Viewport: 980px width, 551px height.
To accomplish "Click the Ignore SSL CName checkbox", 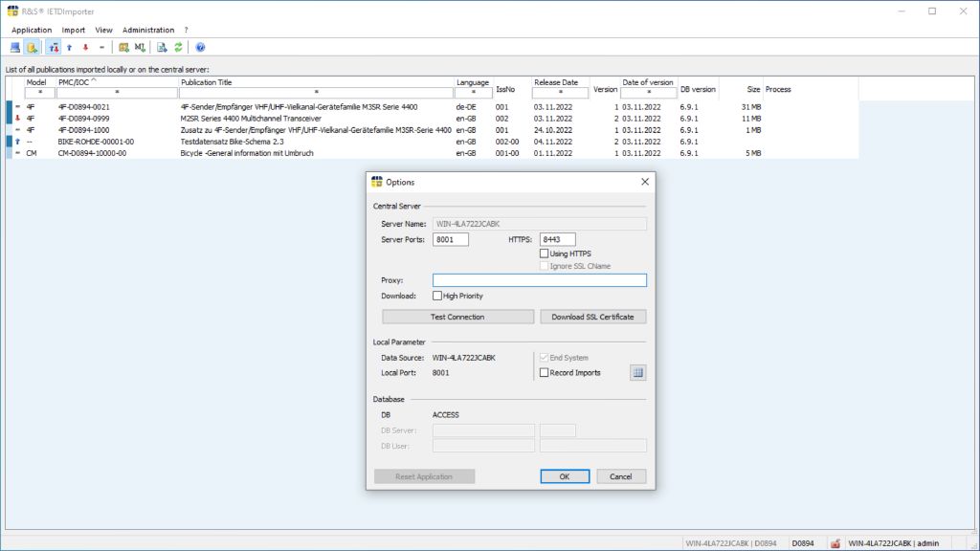I will pyautogui.click(x=544, y=266).
